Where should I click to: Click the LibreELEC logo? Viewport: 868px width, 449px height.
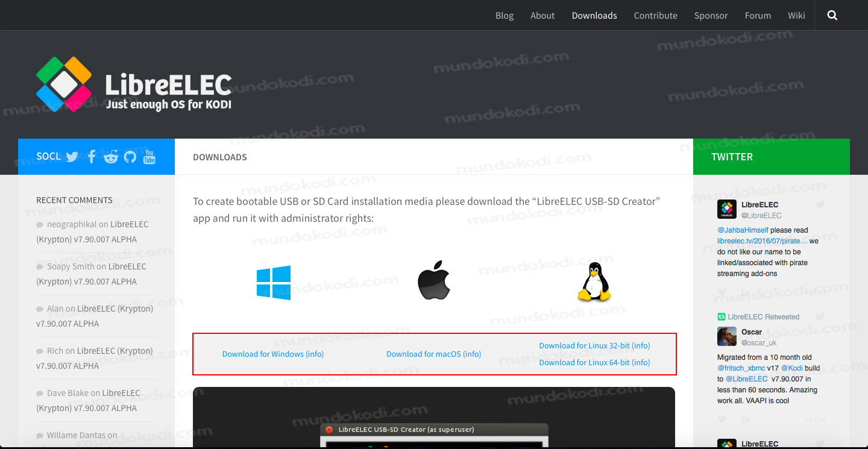[x=133, y=84]
